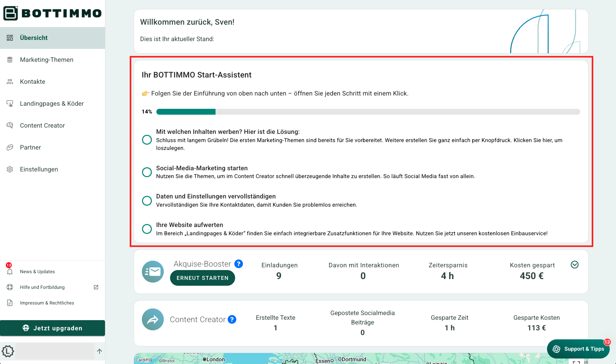Tick the circle for 'Daten und Einstellungen vervollständigen'
The width and height of the screenshot is (616, 364).
[147, 201]
